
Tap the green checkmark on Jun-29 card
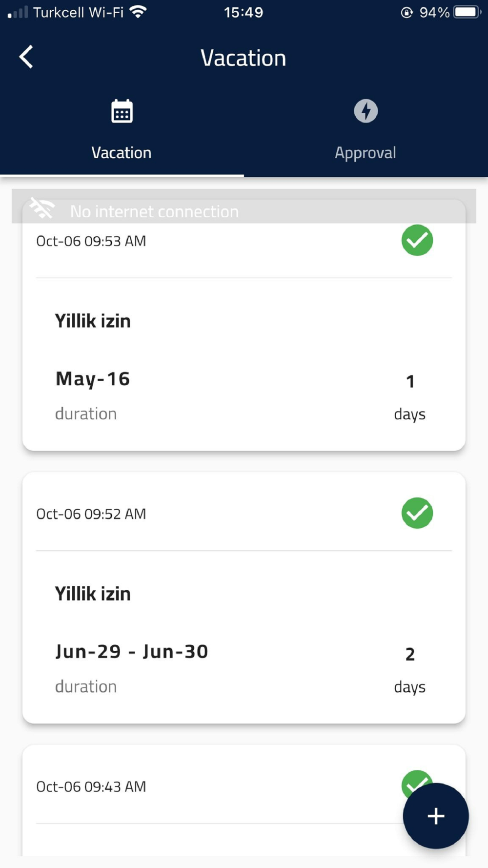coord(417,513)
